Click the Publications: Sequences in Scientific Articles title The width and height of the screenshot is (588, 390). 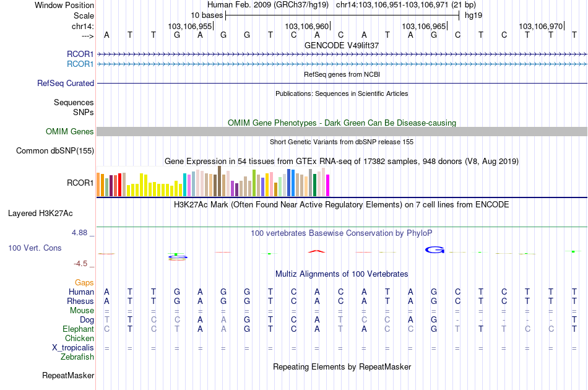pyautogui.click(x=342, y=93)
